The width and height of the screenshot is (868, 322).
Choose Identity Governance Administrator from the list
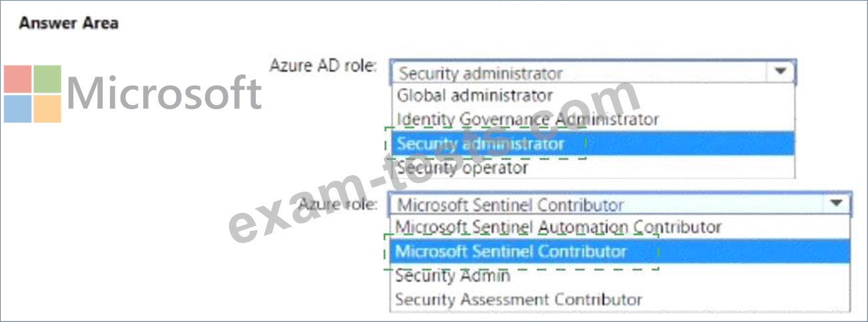coord(528,119)
